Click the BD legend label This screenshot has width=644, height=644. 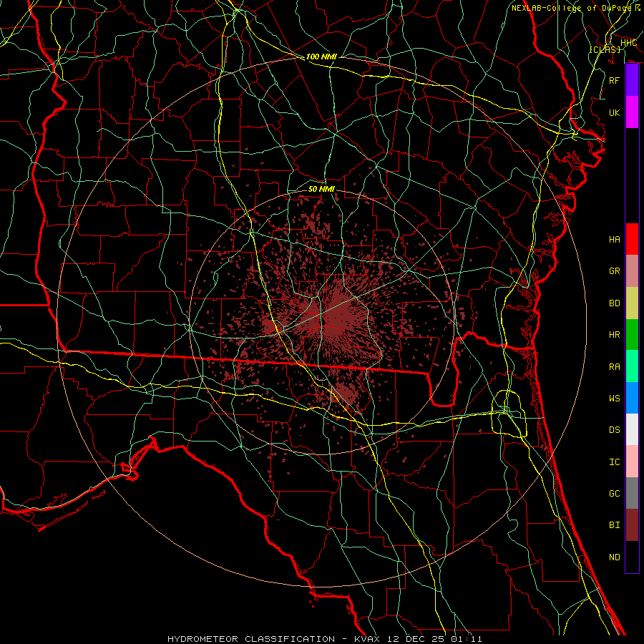(x=615, y=303)
